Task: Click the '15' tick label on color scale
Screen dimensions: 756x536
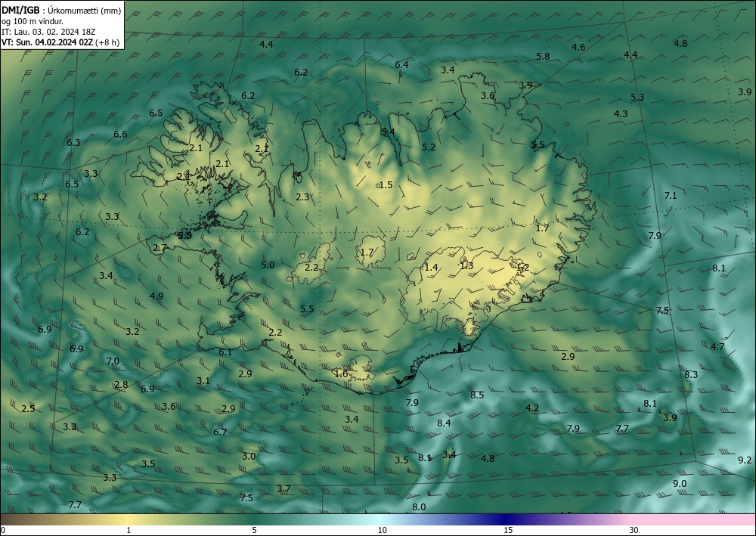Action: (508, 530)
